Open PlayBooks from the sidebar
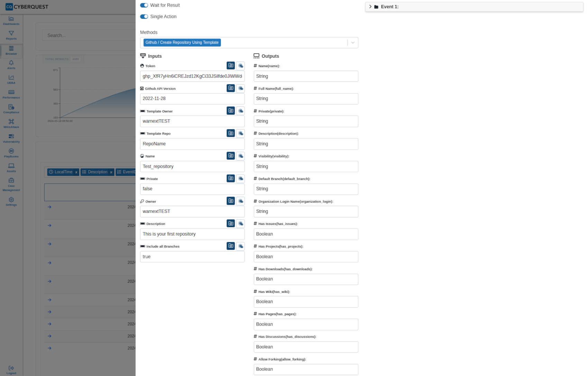 [11, 153]
